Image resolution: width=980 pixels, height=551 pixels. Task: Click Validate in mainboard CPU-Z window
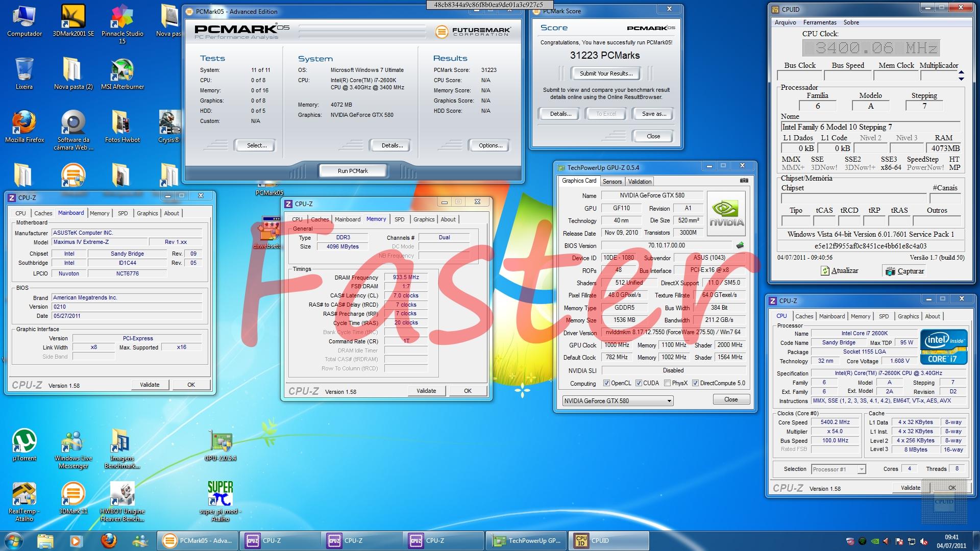pyautogui.click(x=150, y=385)
